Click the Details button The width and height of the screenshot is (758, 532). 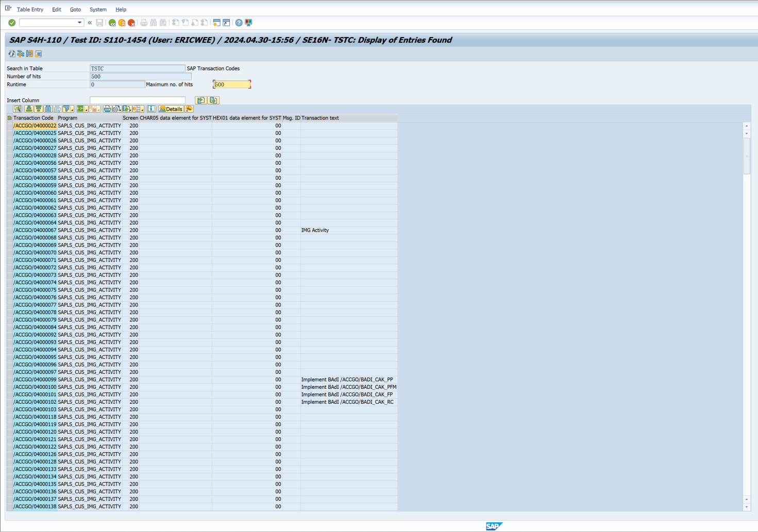[171, 109]
